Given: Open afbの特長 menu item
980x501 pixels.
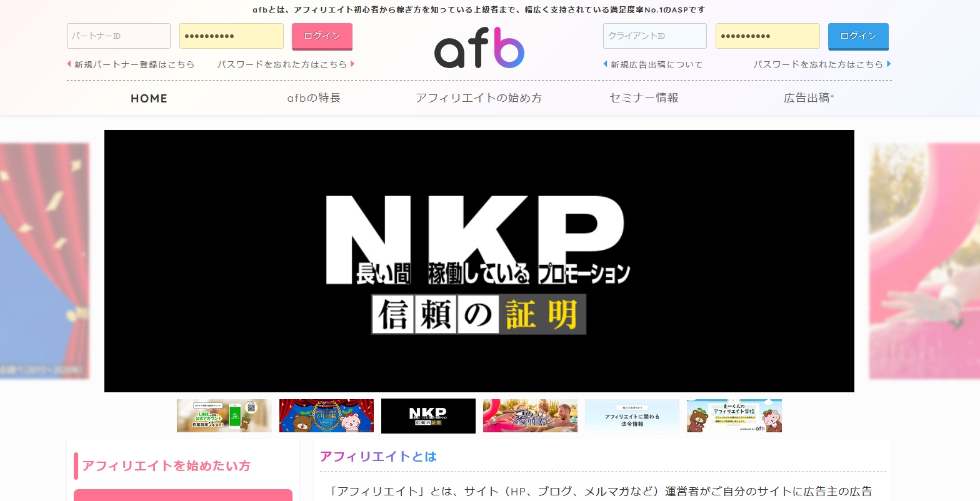Looking at the screenshot, I should pos(314,98).
